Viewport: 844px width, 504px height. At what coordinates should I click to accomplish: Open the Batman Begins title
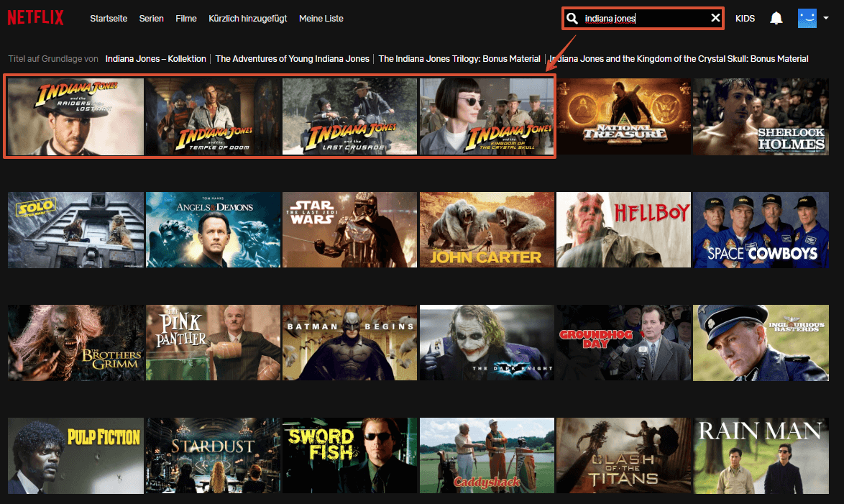350,343
